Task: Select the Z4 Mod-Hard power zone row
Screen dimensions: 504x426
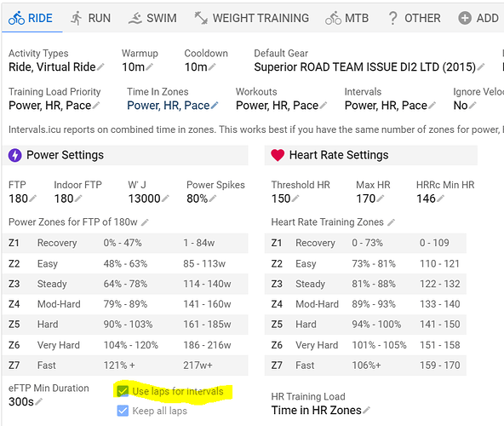Action: [125, 304]
